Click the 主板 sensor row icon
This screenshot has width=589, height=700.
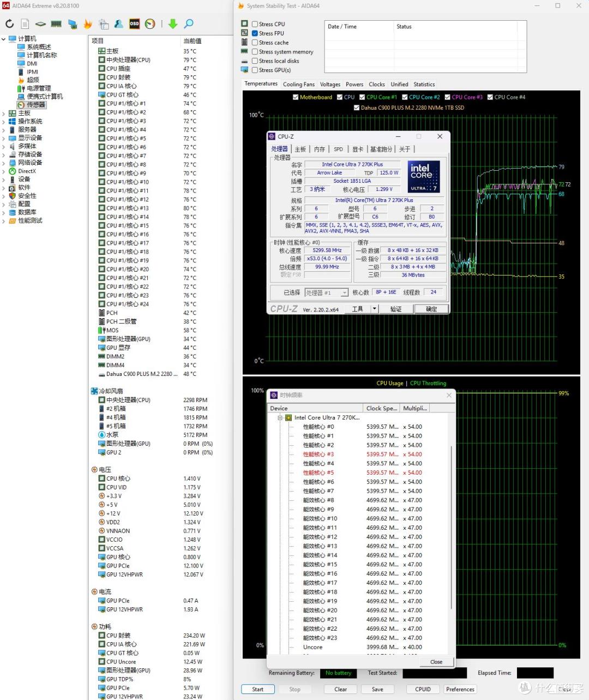[x=101, y=51]
